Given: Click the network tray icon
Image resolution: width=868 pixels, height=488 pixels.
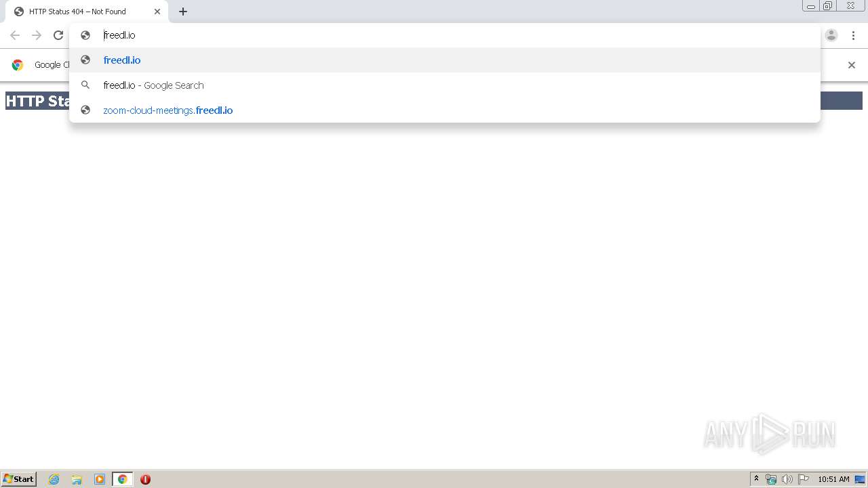Looking at the screenshot, I should pos(771,479).
